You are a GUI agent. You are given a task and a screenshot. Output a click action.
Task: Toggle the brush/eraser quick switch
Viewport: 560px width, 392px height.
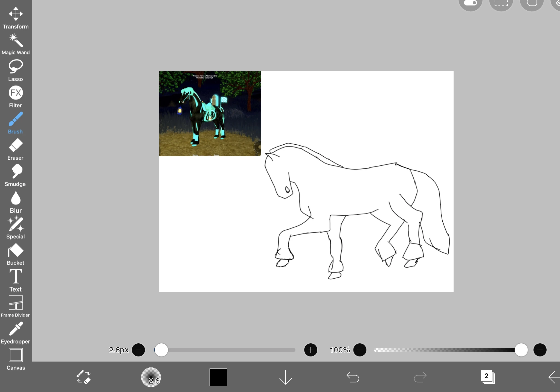(x=84, y=377)
